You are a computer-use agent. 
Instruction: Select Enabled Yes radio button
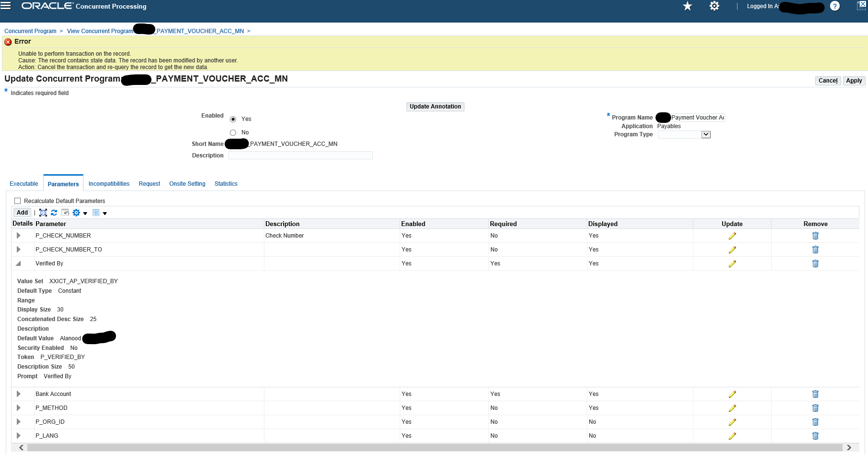[x=233, y=119]
